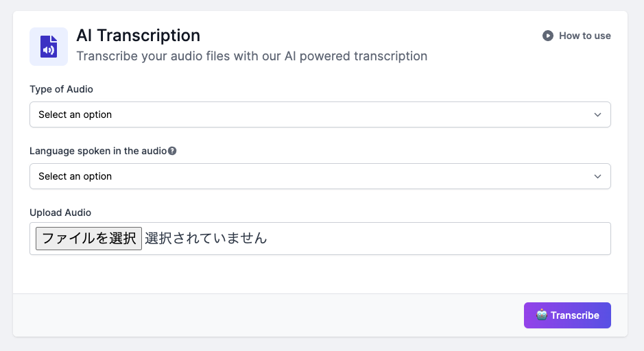The height and width of the screenshot is (351, 644).
Task: Click the robot icon on the Transcribe button
Action: pyautogui.click(x=542, y=315)
